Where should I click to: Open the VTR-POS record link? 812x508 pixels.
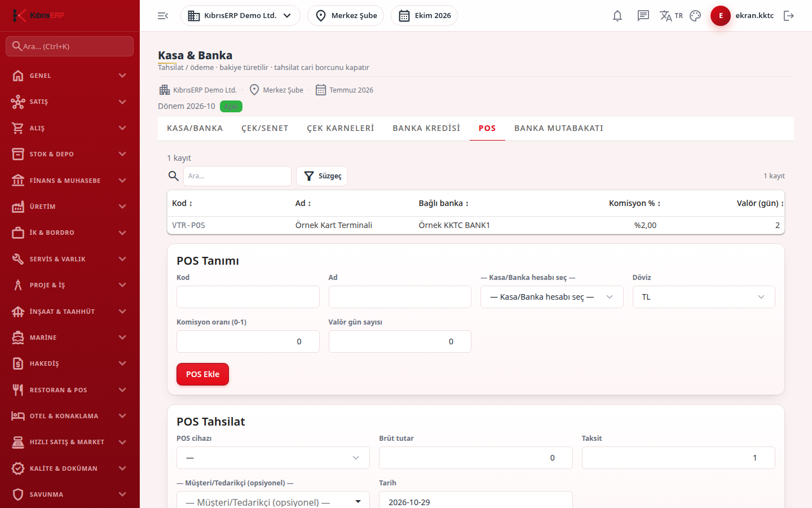point(188,225)
